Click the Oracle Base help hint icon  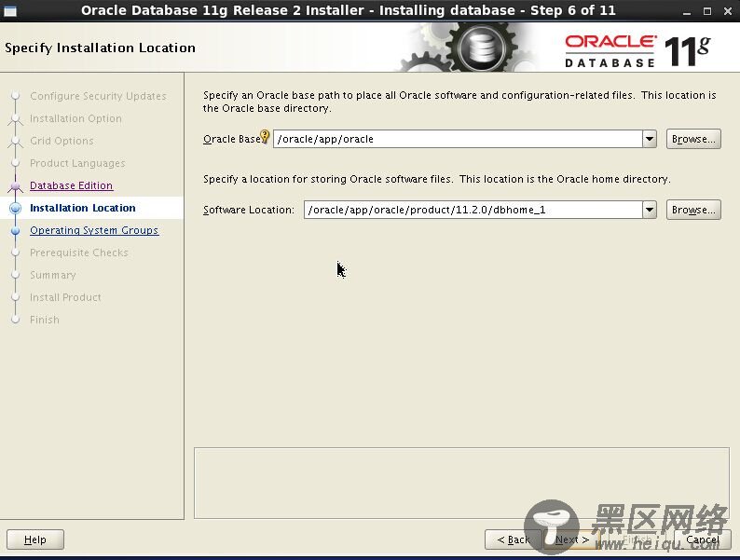pos(265,136)
